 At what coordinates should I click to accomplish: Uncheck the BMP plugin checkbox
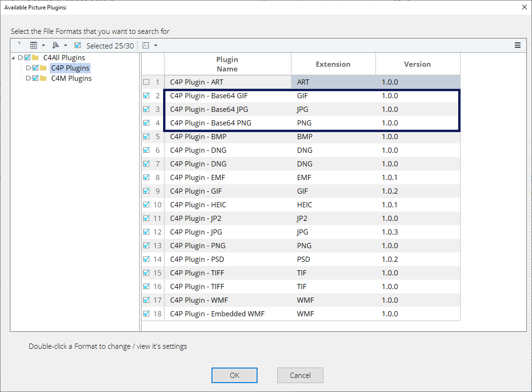click(146, 136)
